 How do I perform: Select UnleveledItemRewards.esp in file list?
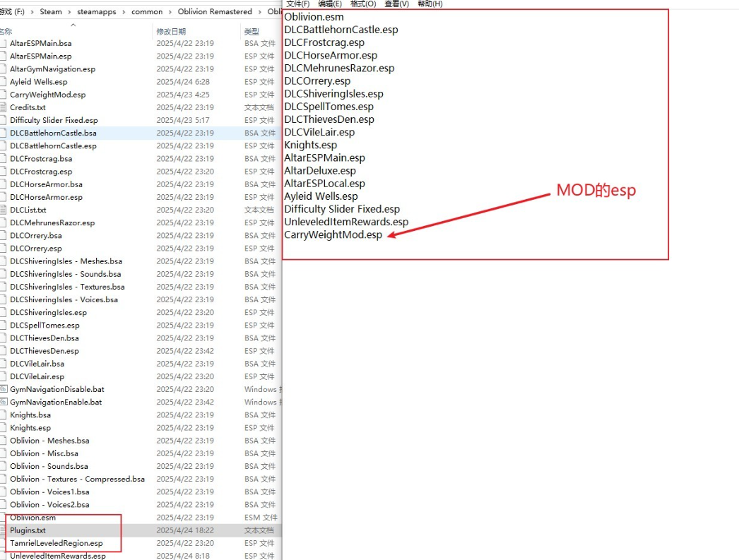pyautogui.click(x=58, y=556)
